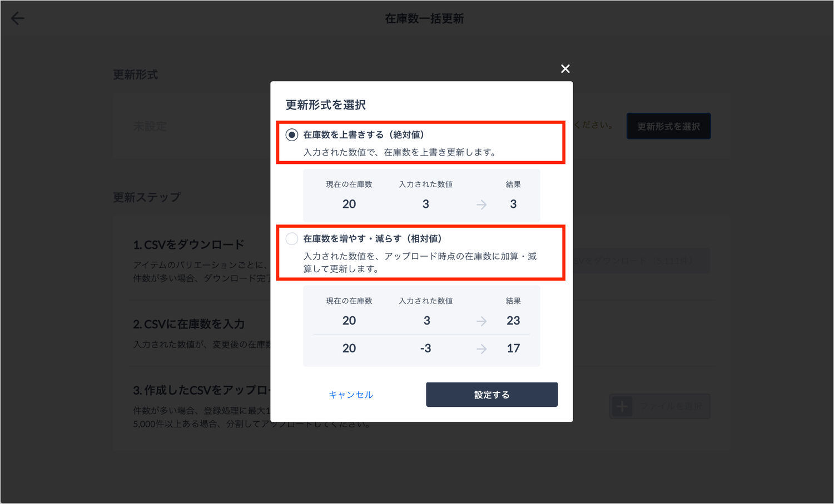Viewport: 834px width, 504px height.
Task: Click the page title 在庫数一括更新
Action: pyautogui.click(x=424, y=19)
